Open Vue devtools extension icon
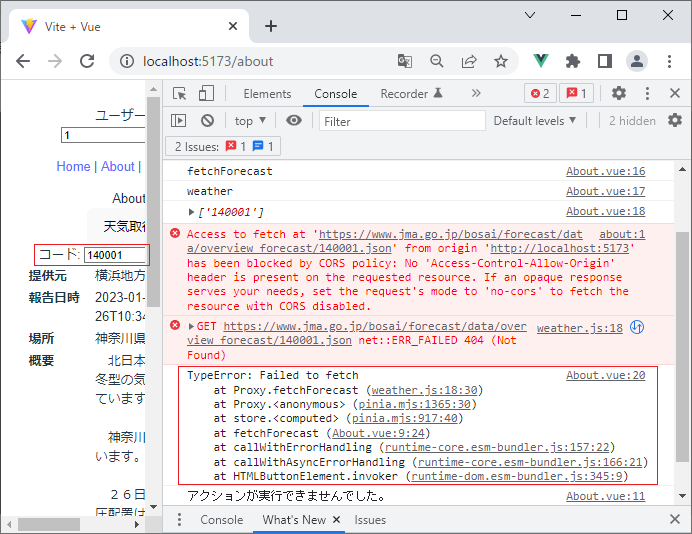The image size is (692, 534). pyautogui.click(x=541, y=61)
